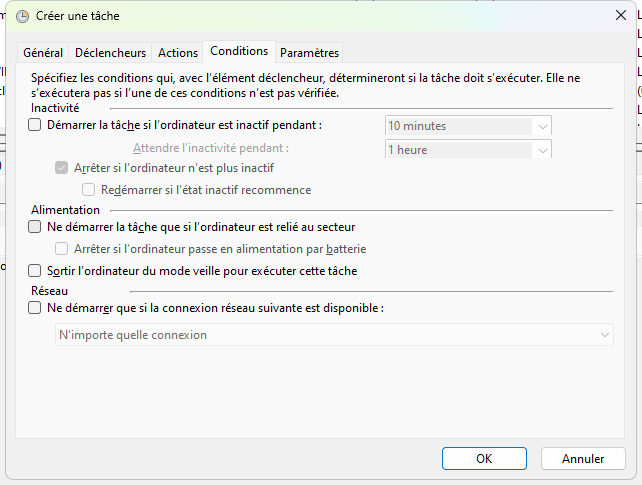Viewport: 642px width, 485px height.
Task: Toggle Arrêter si l'ordinateur n'est plus inactif
Action: (x=62, y=168)
